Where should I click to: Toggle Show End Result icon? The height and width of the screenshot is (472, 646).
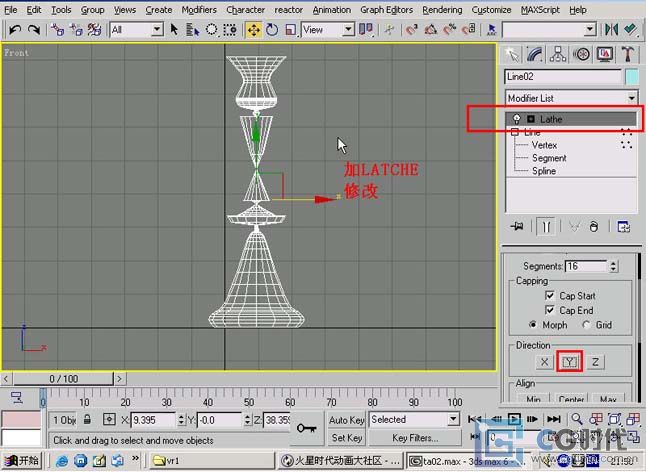coord(546,227)
